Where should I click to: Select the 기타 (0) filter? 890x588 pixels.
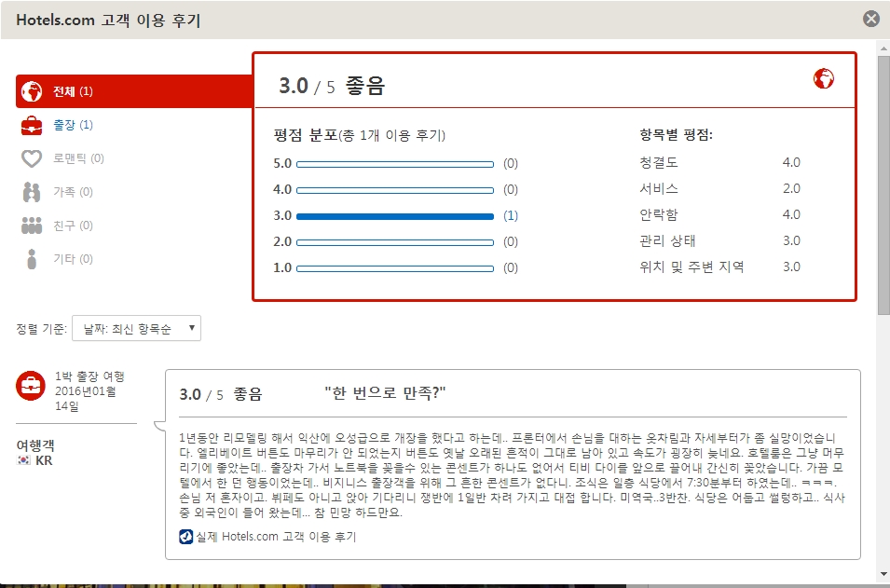[x=74, y=259]
